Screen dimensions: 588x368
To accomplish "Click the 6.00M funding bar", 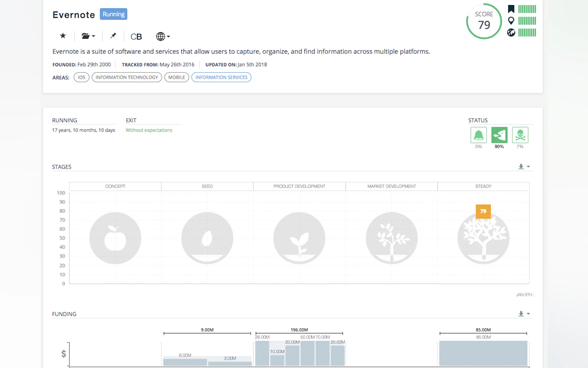I will pyautogui.click(x=185, y=362).
